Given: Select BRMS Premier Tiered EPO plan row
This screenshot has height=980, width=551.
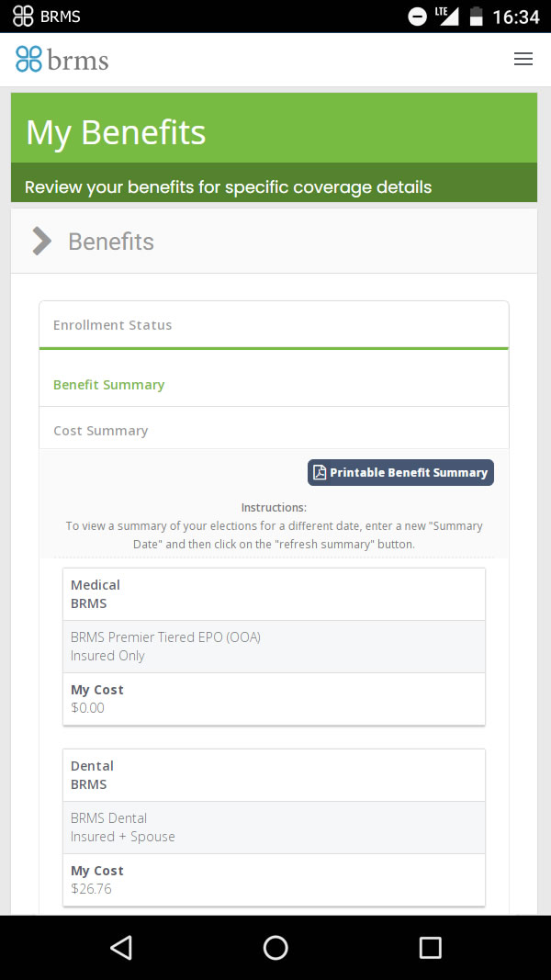Looking at the screenshot, I should coord(274,647).
